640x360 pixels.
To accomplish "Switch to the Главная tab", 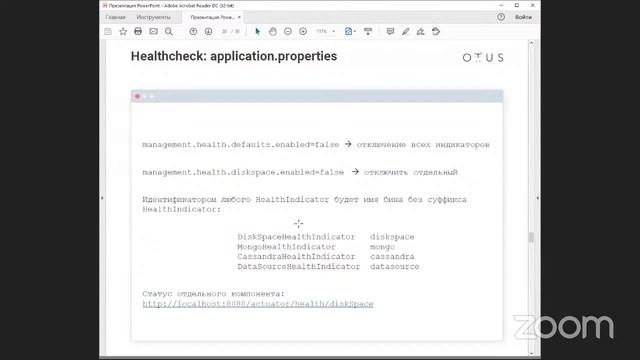I will click(115, 17).
